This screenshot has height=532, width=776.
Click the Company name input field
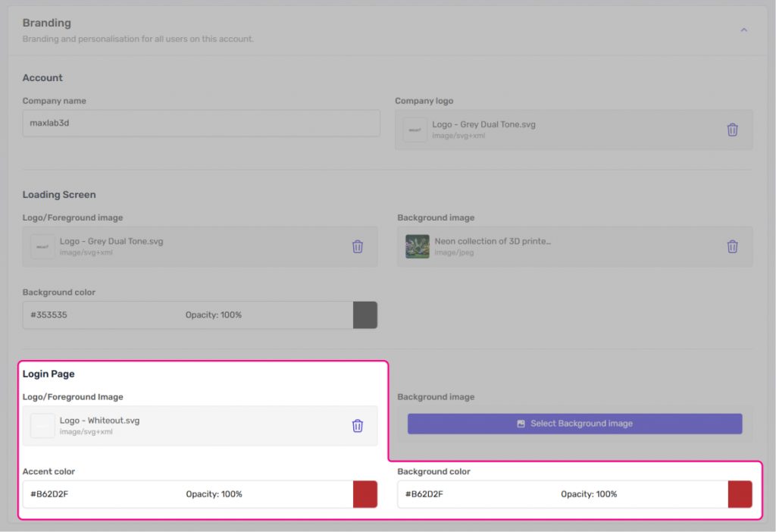click(x=201, y=124)
